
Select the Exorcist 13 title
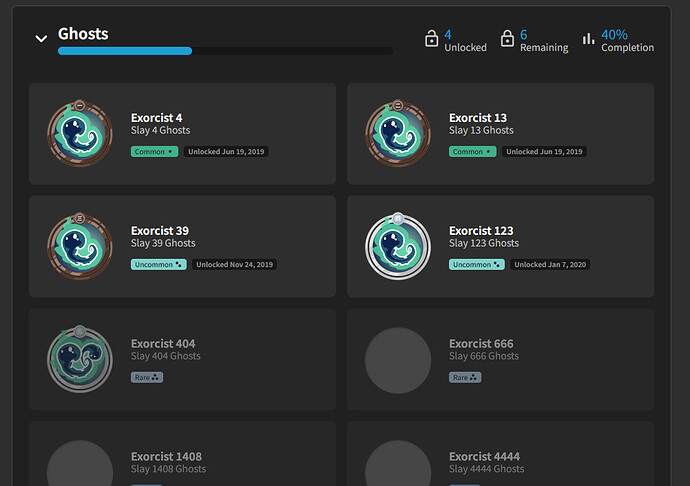click(x=478, y=118)
